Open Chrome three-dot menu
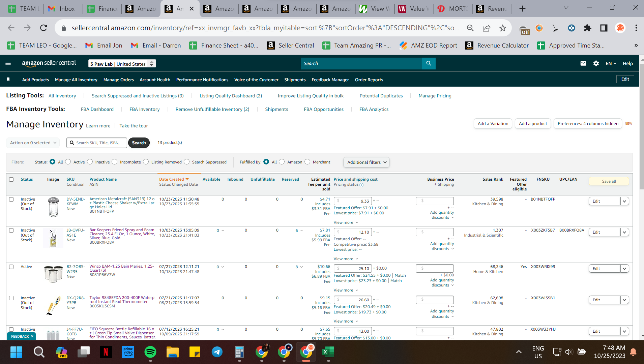644x364 pixels. (x=636, y=28)
